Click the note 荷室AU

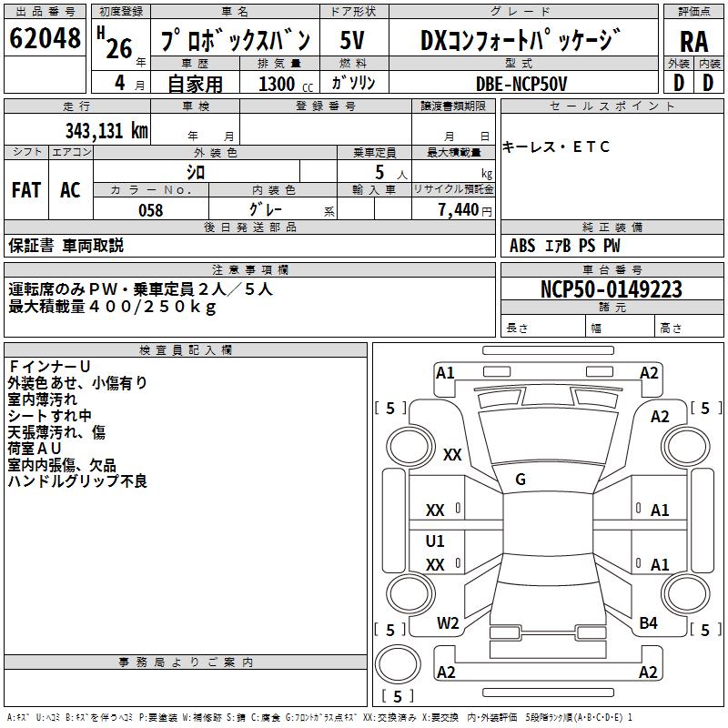(35, 449)
